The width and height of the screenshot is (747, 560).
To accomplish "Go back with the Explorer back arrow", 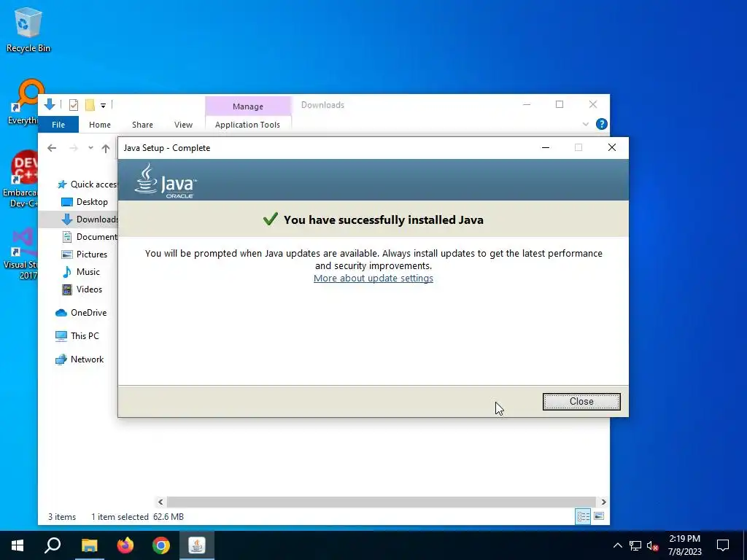I will (x=52, y=148).
